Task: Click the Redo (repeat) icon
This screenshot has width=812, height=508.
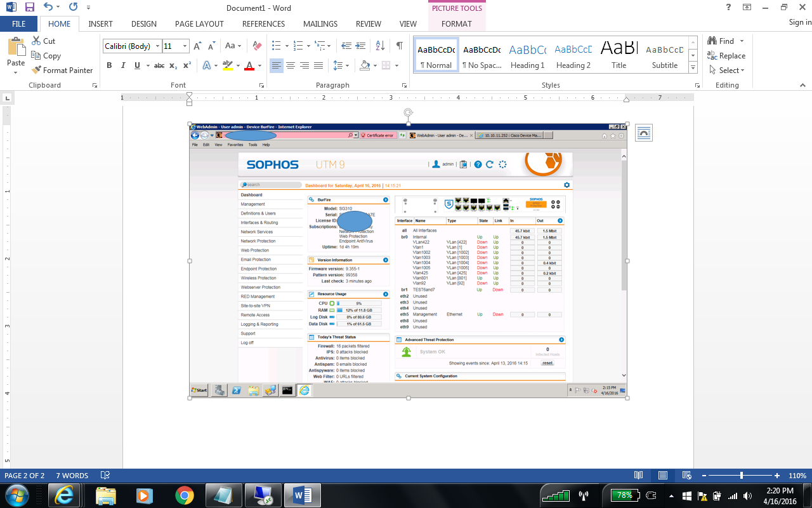Action: [73, 8]
